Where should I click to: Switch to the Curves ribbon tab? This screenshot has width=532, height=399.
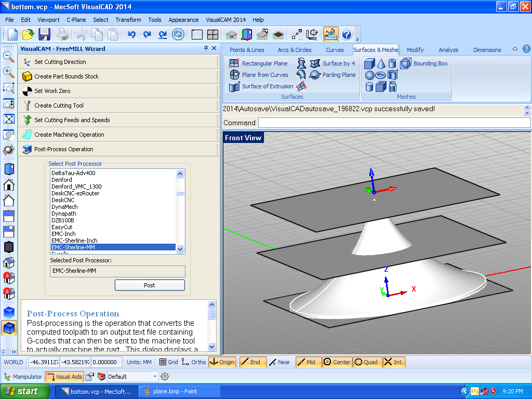[x=335, y=50]
